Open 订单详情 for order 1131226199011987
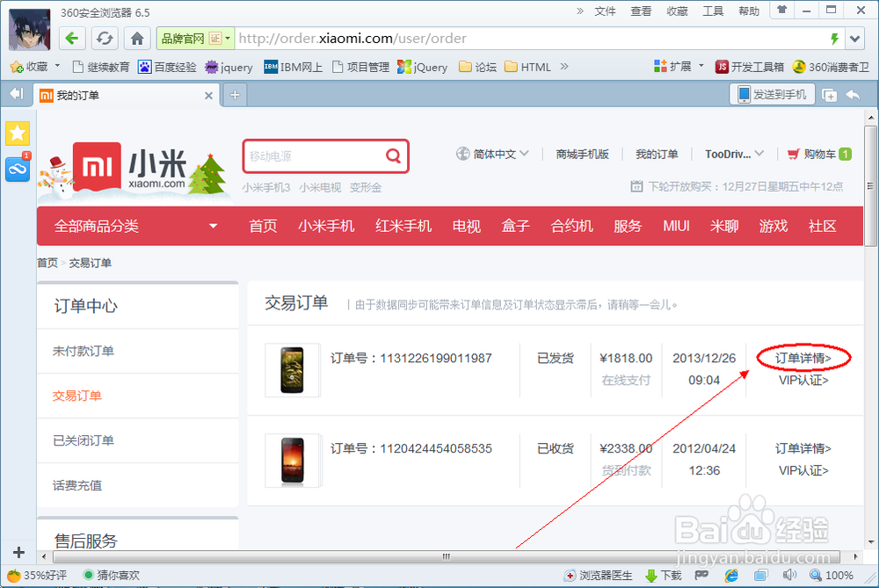The width and height of the screenshot is (879, 588). click(803, 359)
